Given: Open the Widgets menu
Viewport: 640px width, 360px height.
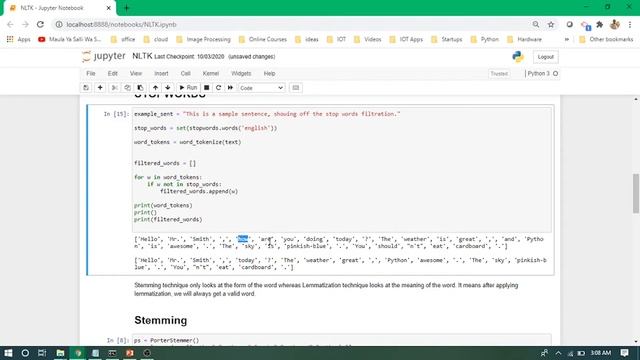Looking at the screenshot, I should tap(241, 73).
